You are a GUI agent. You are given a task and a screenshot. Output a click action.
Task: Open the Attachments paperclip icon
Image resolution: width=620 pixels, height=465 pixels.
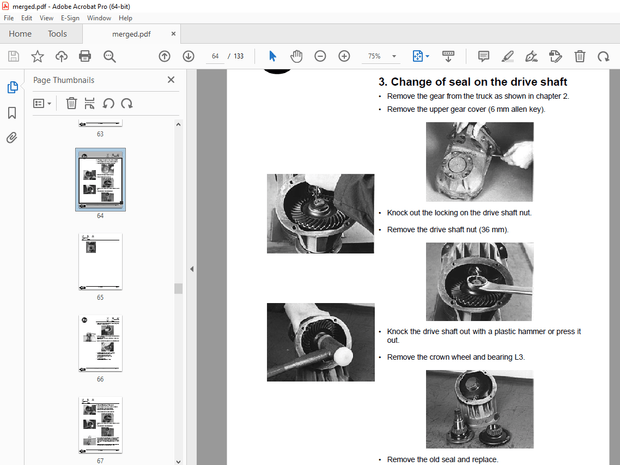click(x=12, y=138)
